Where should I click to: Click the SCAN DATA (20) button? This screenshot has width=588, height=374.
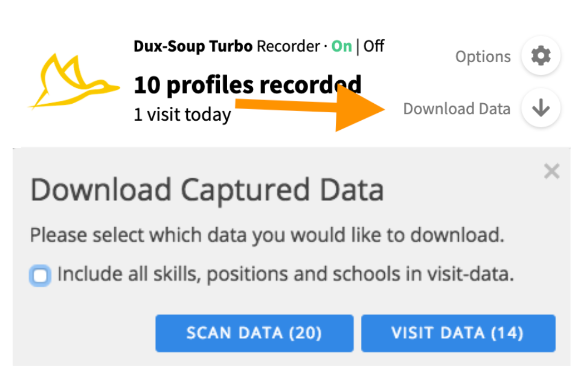(254, 333)
